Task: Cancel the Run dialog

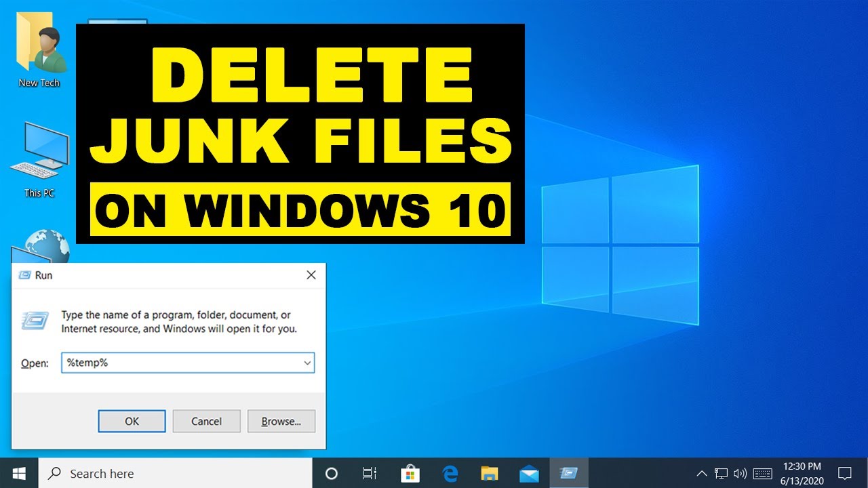Action: pos(206,421)
